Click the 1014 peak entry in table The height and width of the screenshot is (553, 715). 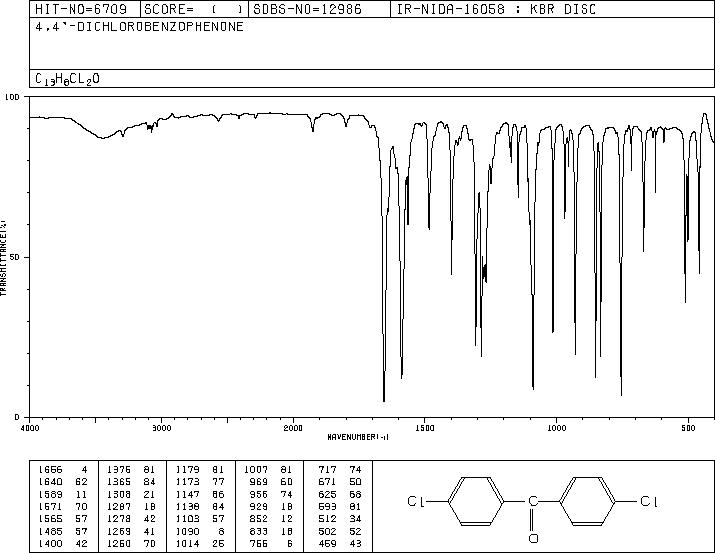click(201, 544)
